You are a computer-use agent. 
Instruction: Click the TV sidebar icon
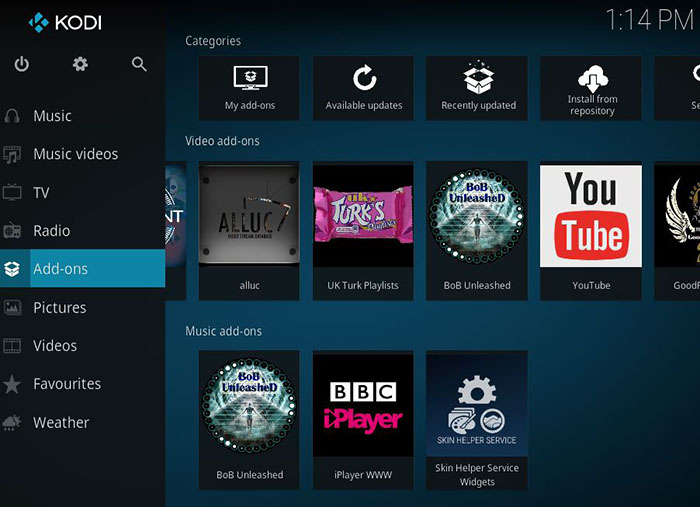coord(12,193)
